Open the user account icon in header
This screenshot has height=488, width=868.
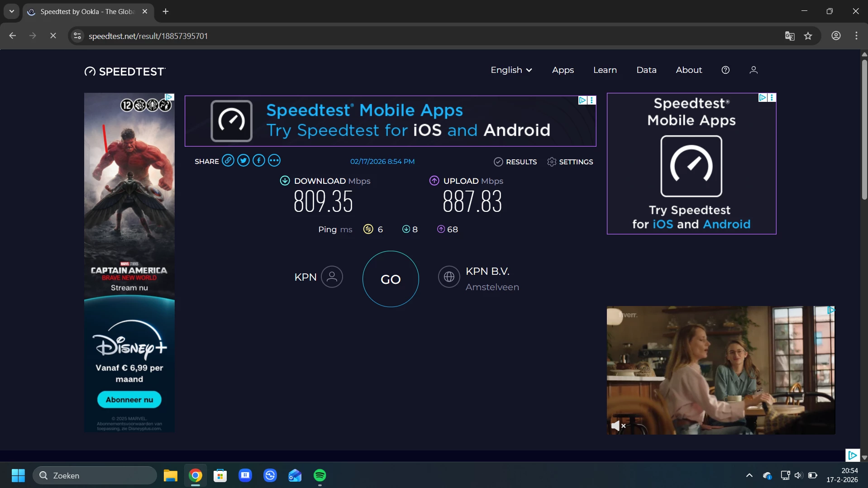(x=754, y=70)
